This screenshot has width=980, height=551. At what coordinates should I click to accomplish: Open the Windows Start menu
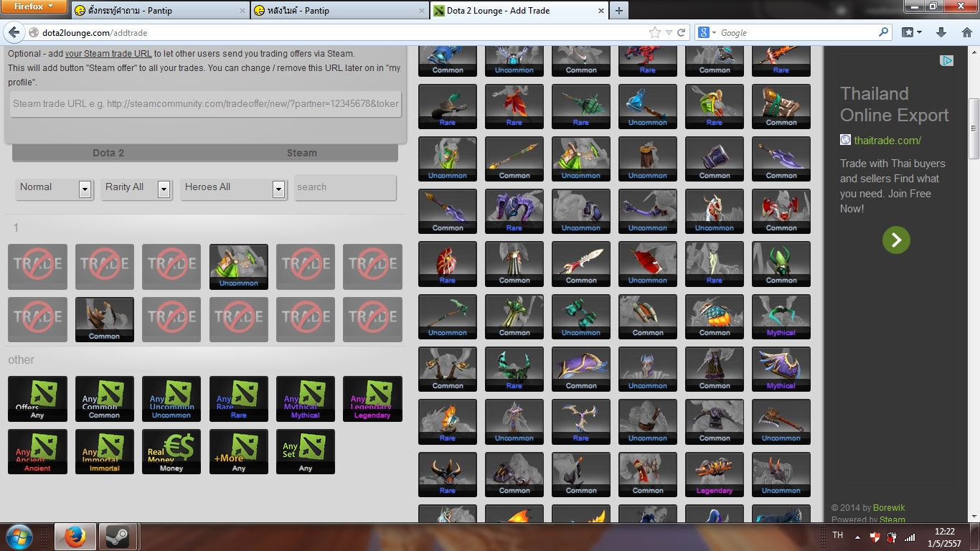coord(19,536)
